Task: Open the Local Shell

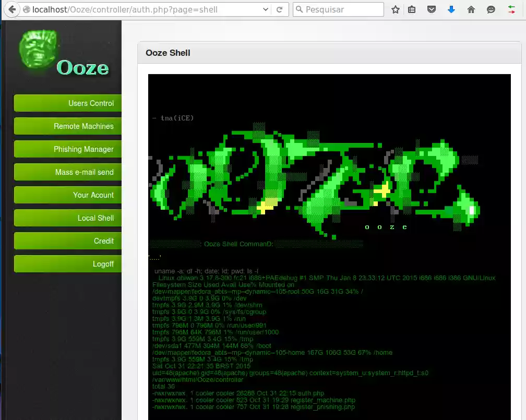Action: click(67, 218)
